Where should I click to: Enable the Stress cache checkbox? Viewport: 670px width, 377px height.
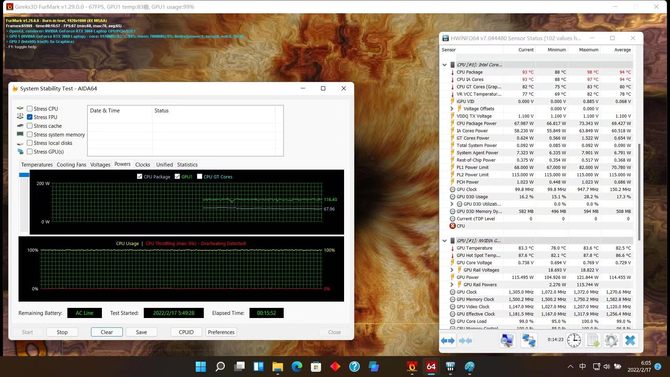tap(29, 126)
